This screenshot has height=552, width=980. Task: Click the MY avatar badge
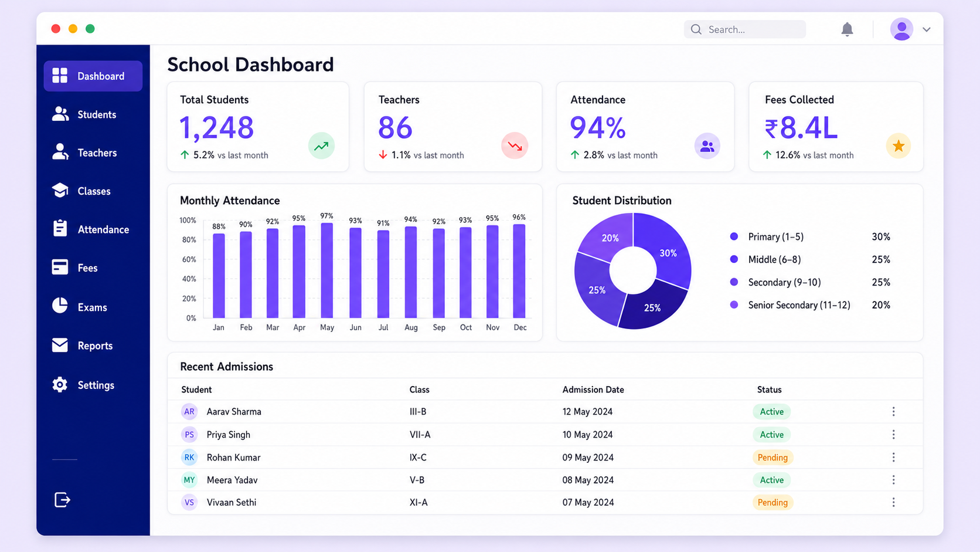point(189,480)
